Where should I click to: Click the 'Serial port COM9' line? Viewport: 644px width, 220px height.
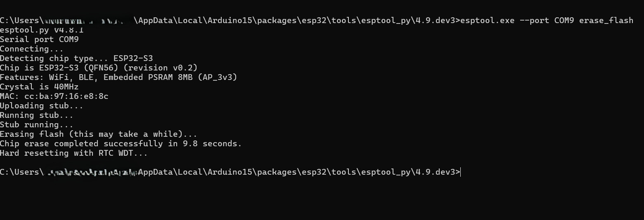tap(39, 40)
